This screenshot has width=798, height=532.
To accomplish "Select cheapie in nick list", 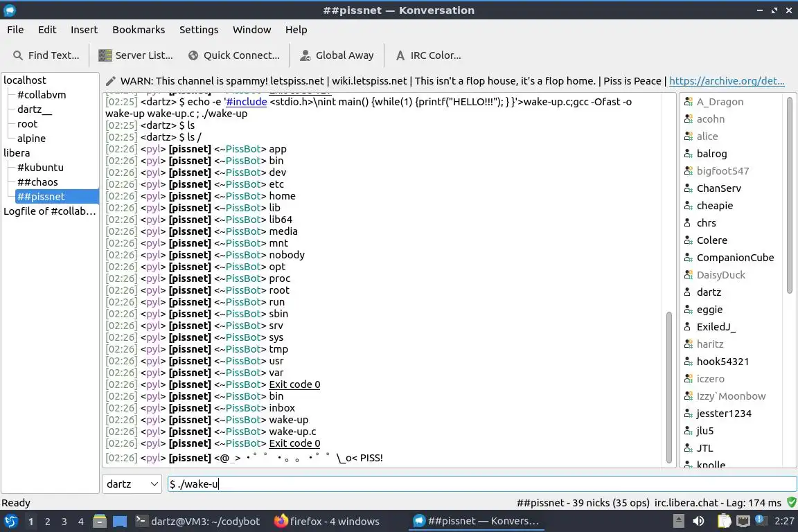I will [x=715, y=206].
